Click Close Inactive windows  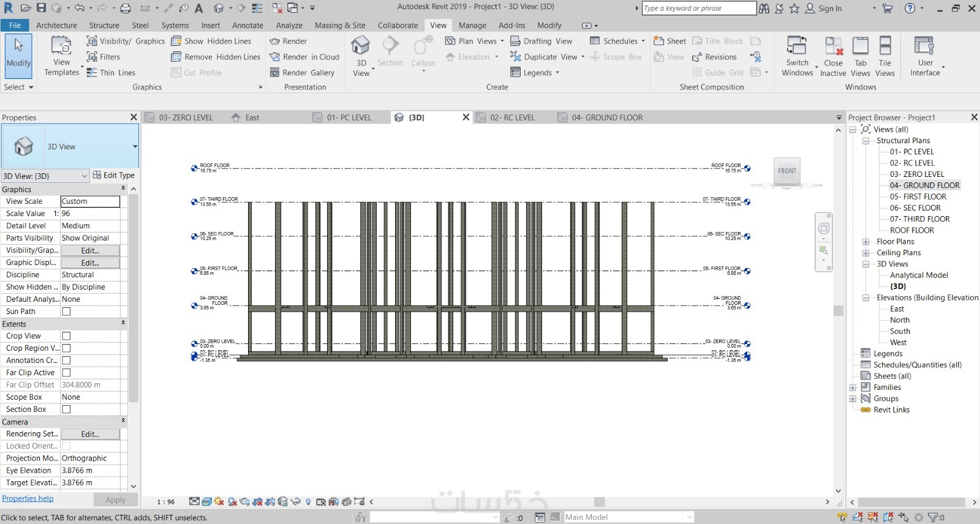coord(833,56)
